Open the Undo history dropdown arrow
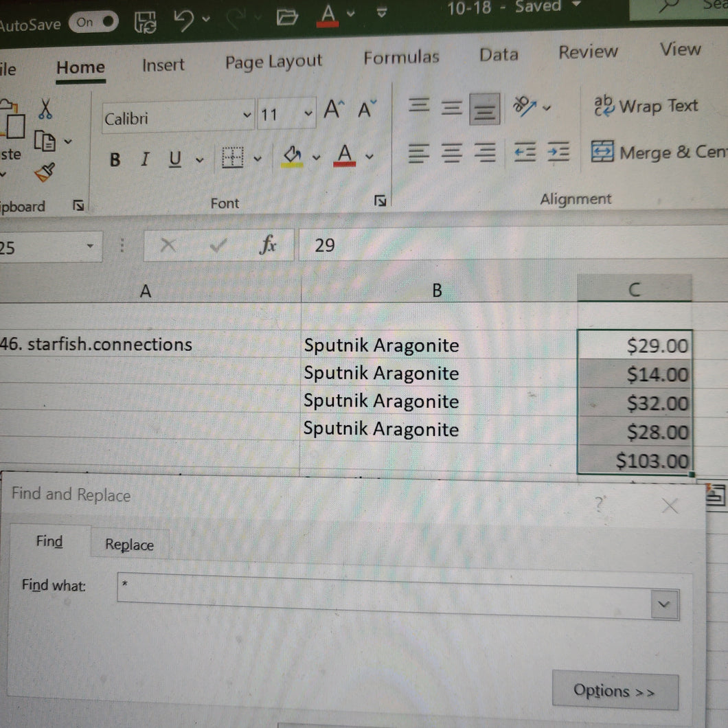Image resolution: width=728 pixels, height=728 pixels. (x=206, y=19)
